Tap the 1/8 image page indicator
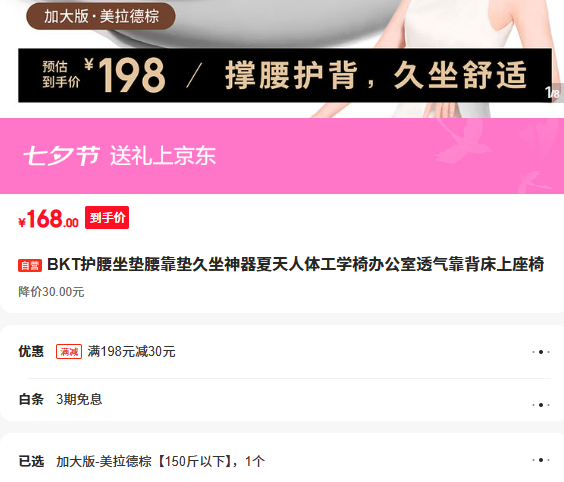Screen dimensions: 564x482 click(552, 93)
